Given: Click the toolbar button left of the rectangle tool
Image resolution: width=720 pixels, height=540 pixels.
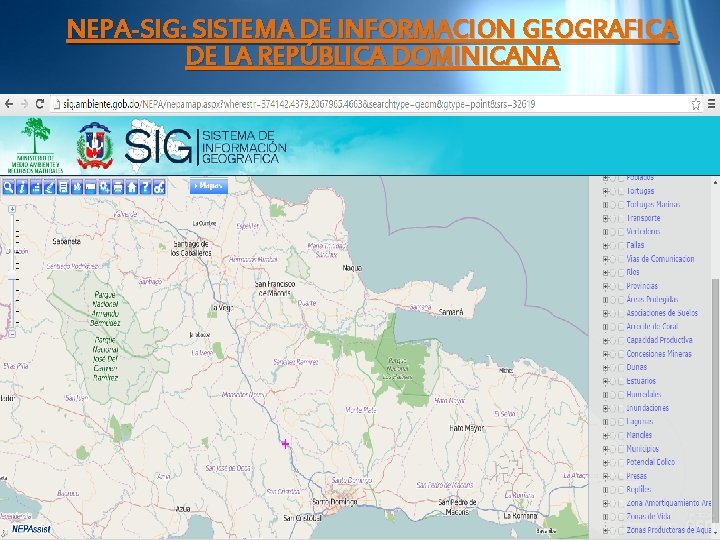Looking at the screenshot, I should pyautogui.click(x=77, y=187).
